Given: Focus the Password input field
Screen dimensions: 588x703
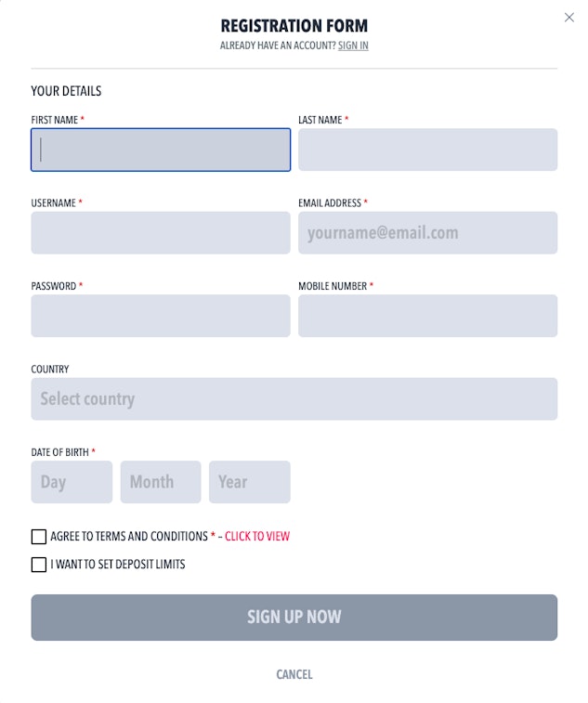Looking at the screenshot, I should [x=161, y=316].
